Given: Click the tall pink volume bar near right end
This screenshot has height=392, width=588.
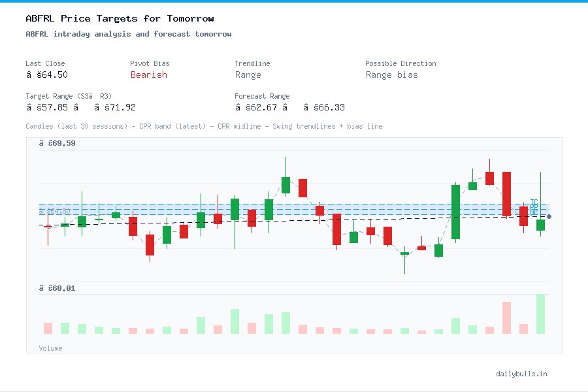Looking at the screenshot, I should (506, 318).
